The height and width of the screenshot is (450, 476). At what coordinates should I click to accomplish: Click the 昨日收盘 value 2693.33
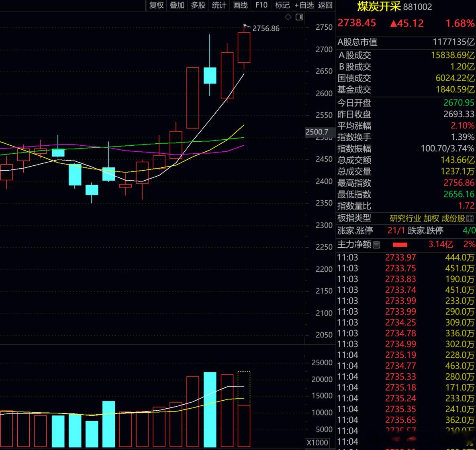click(459, 114)
